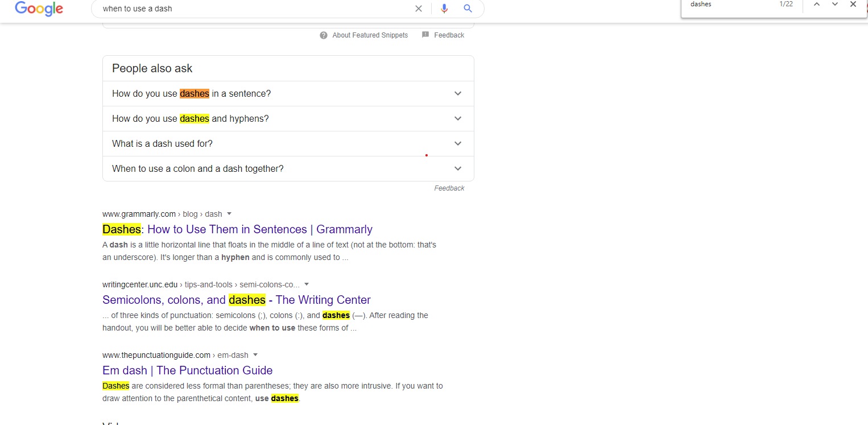The width and height of the screenshot is (868, 425).
Task: Click the 1/22 match counter in the find bar
Action: pos(786,4)
